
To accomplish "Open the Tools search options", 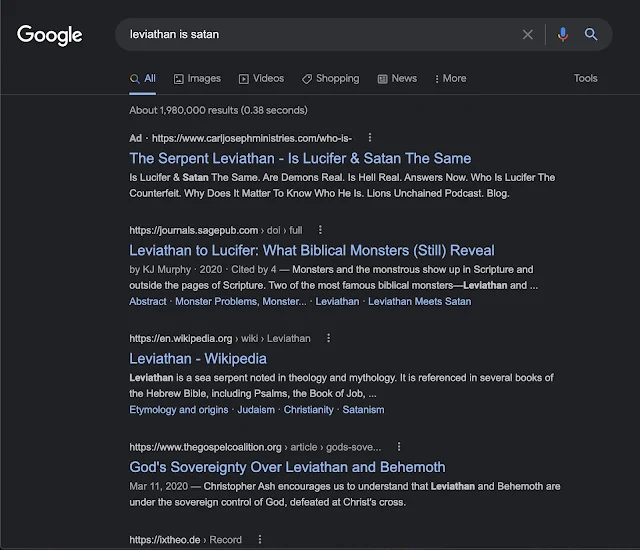I will pyautogui.click(x=585, y=78).
